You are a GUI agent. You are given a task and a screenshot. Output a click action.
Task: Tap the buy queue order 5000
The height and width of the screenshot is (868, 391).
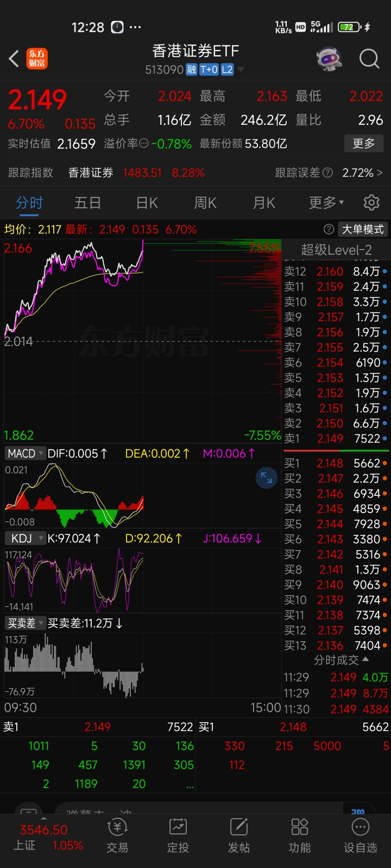pos(327,746)
